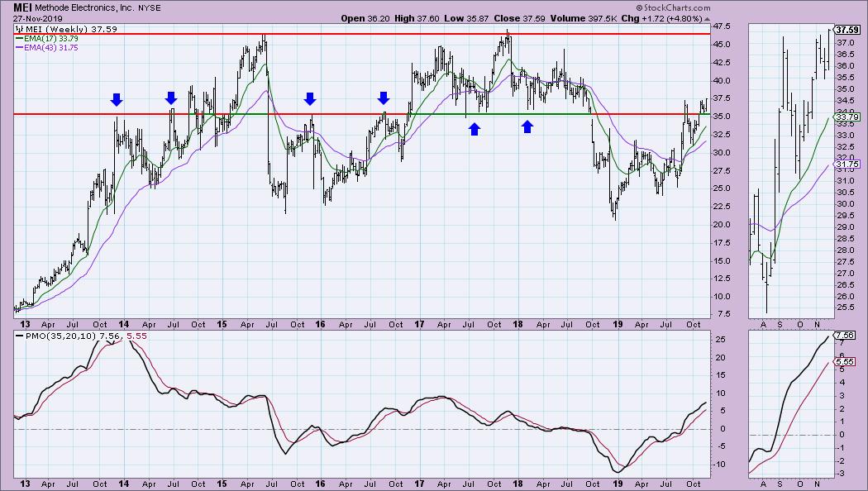
Task: Click the Volume 397.5K reading
Action: (584, 18)
